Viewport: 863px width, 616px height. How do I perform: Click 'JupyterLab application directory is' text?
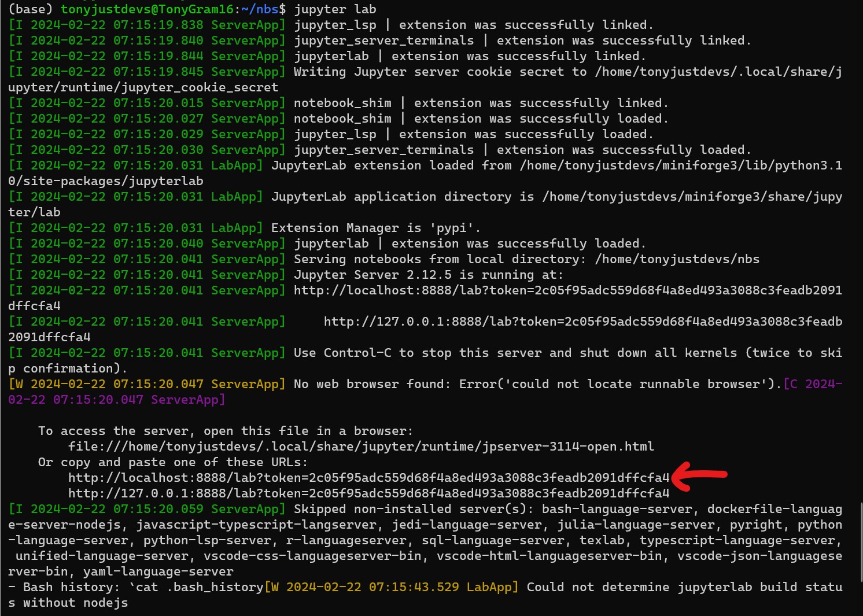(403, 197)
